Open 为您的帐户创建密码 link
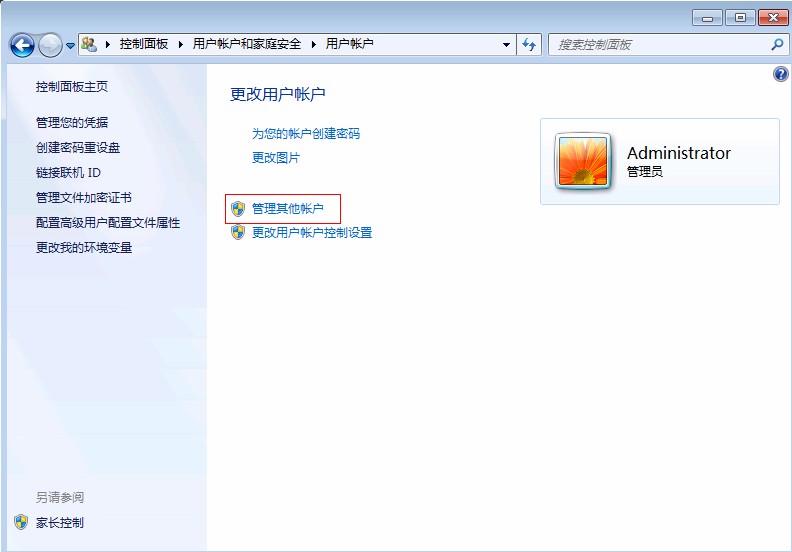The width and height of the screenshot is (792, 552). (x=305, y=134)
